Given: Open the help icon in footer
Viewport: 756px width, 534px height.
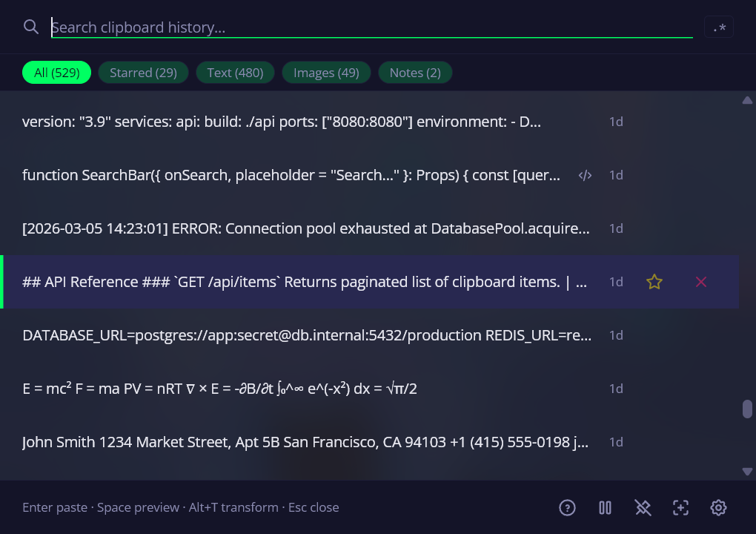Looking at the screenshot, I should point(567,507).
